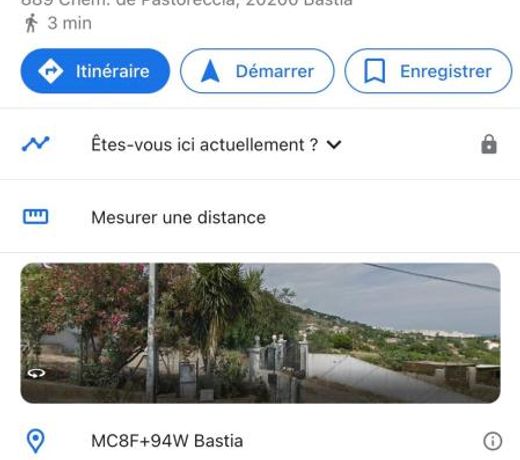Screen dimensions: 520x460
Task: Tap the Itinéraire directions button
Action: point(95,71)
